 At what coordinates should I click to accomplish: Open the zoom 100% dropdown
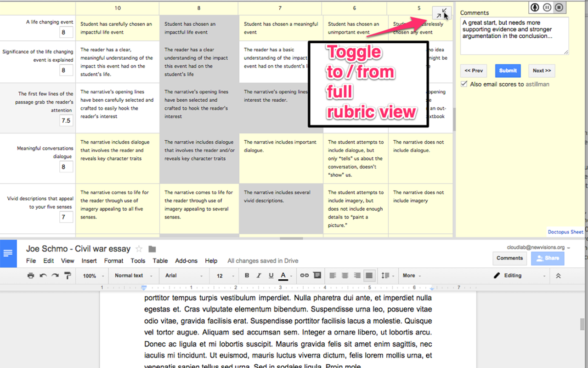point(93,276)
